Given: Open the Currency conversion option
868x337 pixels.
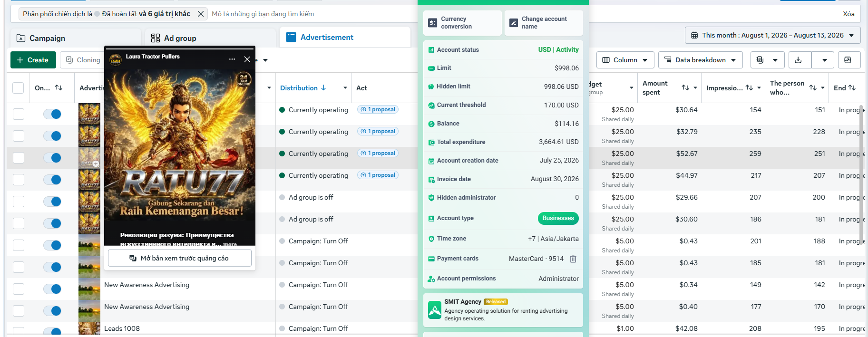Looking at the screenshot, I should (x=462, y=23).
